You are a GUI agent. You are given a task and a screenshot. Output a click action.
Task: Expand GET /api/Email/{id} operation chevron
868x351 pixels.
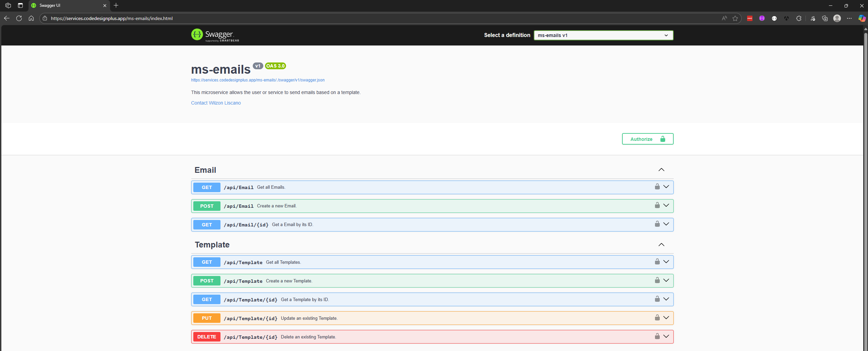[666, 224]
